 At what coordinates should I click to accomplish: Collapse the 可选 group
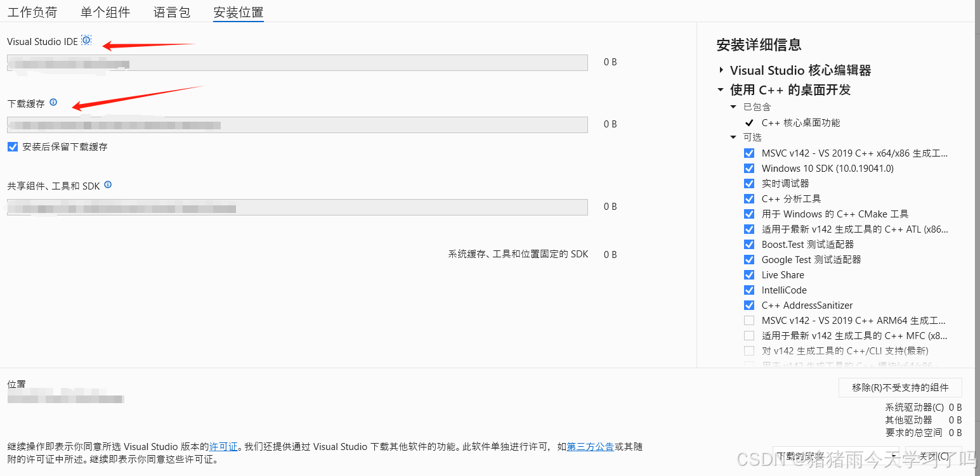coord(734,138)
